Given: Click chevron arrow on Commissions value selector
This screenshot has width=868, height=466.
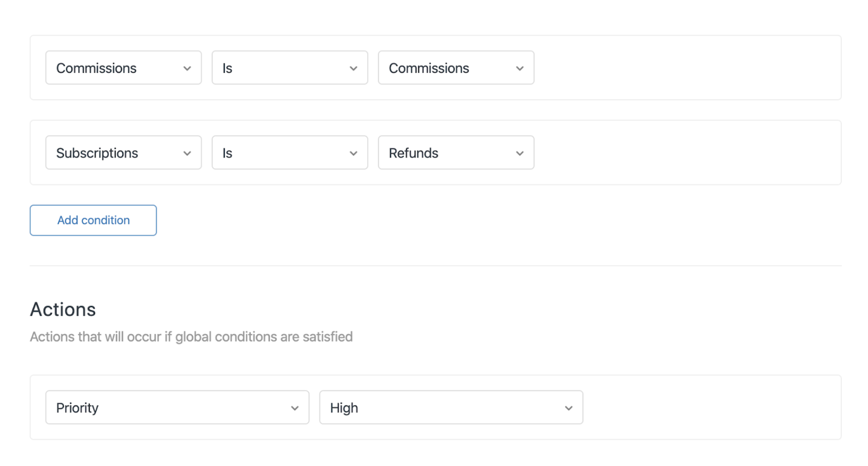Looking at the screenshot, I should [x=520, y=69].
